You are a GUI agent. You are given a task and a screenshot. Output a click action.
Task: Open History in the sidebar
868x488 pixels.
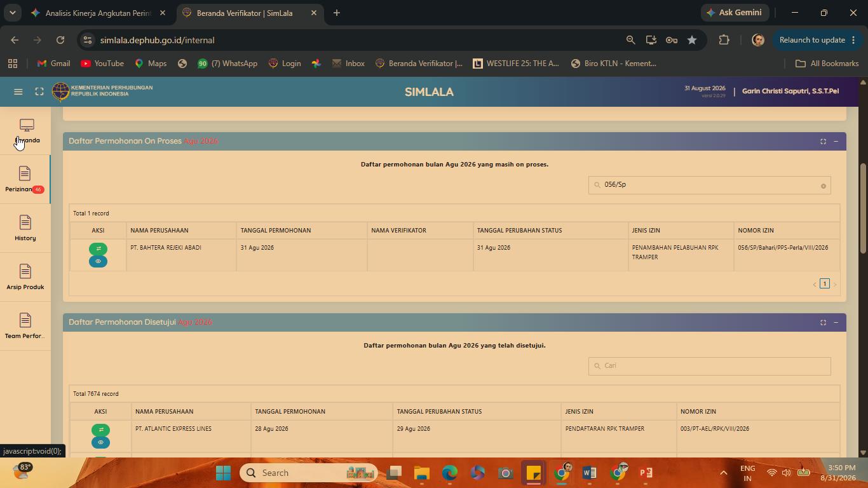[x=25, y=229]
